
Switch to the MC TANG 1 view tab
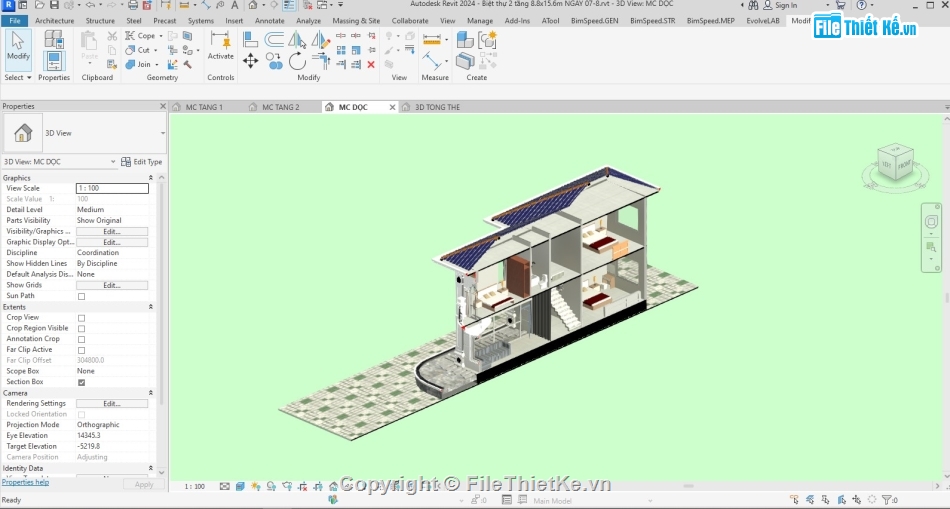[204, 107]
